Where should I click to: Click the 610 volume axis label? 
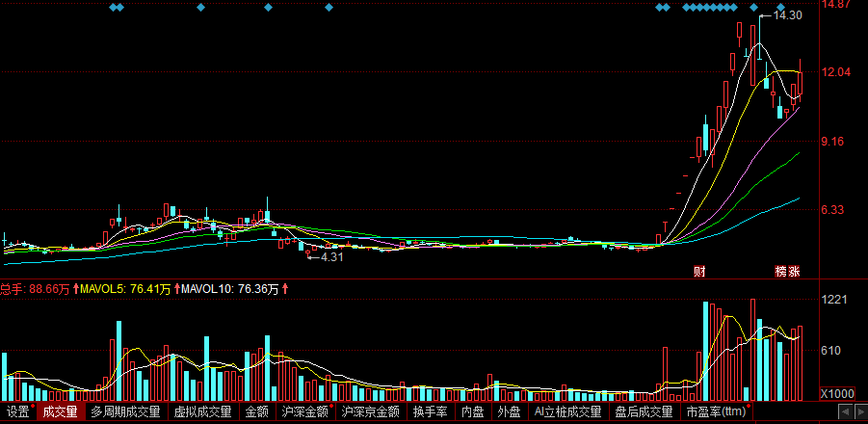coord(832,351)
